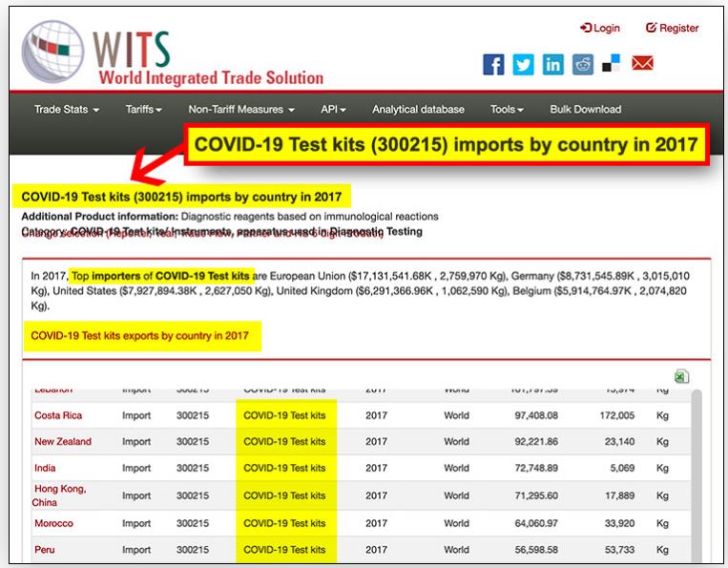Expand the Tariffs menu
This screenshot has height=568, width=728.
point(143,109)
